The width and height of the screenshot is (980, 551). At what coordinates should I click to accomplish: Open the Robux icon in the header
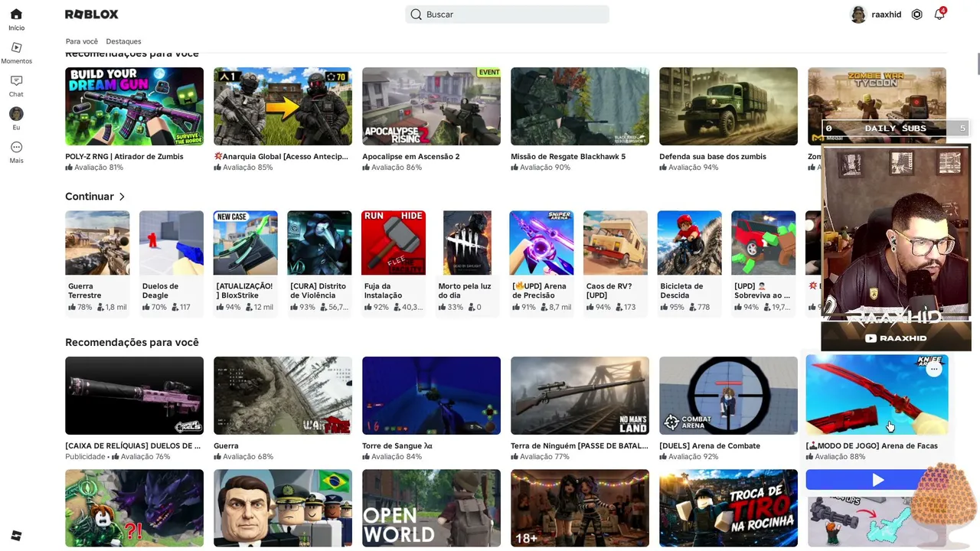916,15
